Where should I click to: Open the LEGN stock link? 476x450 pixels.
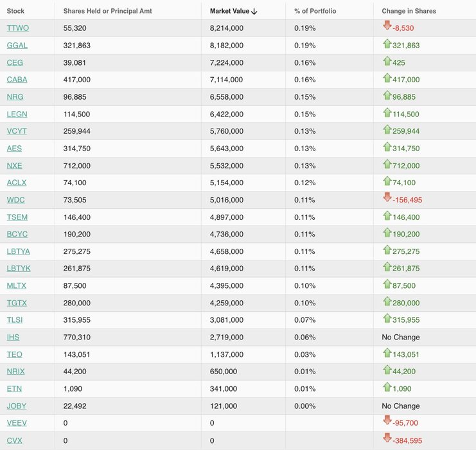(17, 114)
